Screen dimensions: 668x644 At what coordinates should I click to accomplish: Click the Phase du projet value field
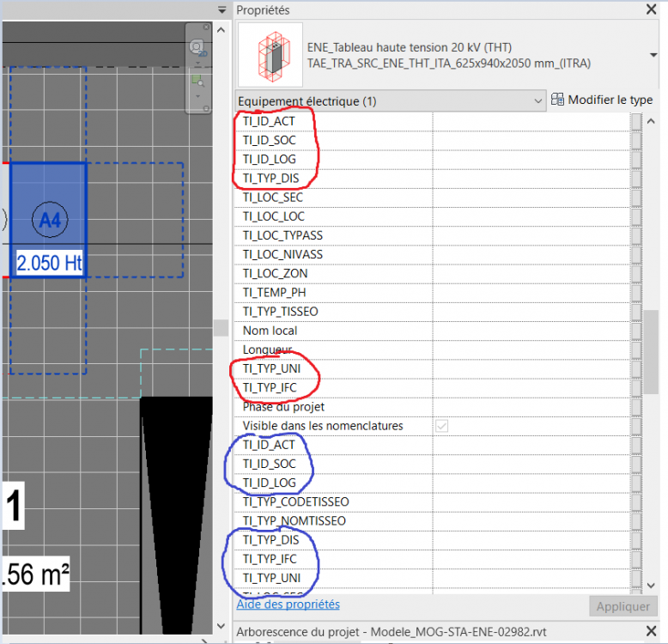531,407
